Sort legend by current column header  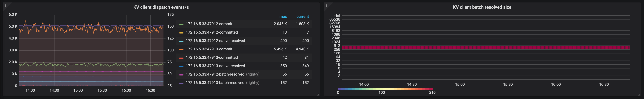point(302,16)
